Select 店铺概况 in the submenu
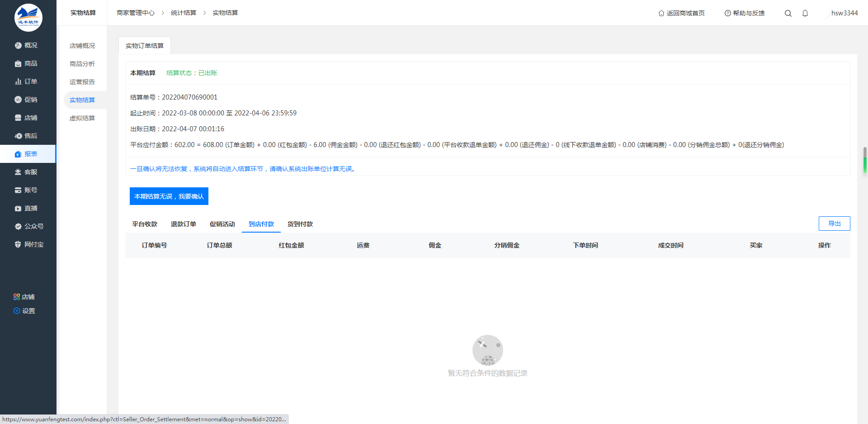The image size is (868, 424). 82,46
